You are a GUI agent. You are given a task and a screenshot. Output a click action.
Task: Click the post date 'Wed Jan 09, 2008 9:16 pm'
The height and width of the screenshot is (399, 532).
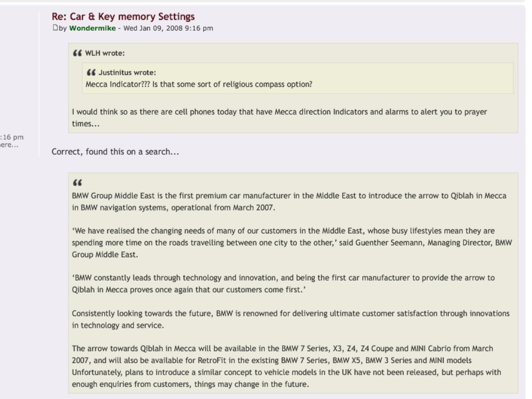(168, 28)
